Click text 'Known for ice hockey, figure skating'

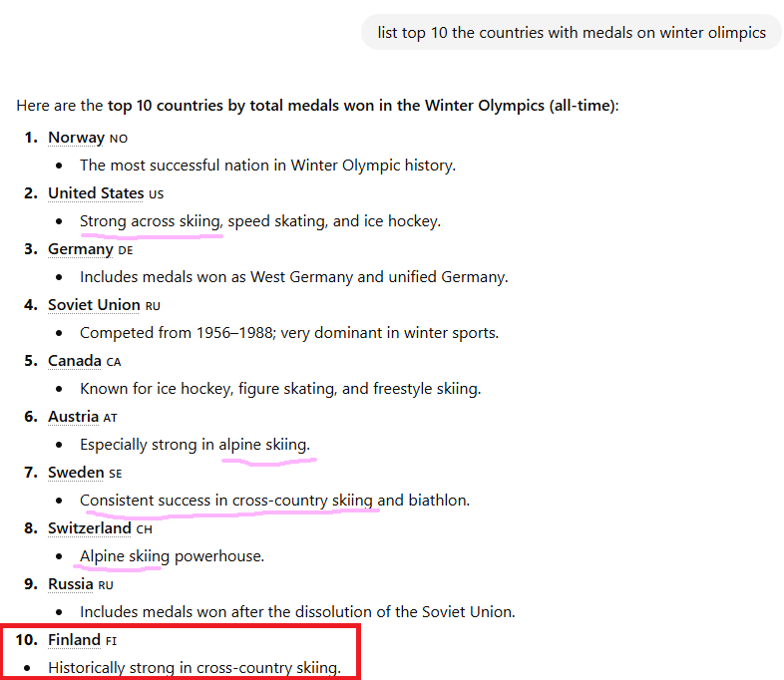coord(208,389)
